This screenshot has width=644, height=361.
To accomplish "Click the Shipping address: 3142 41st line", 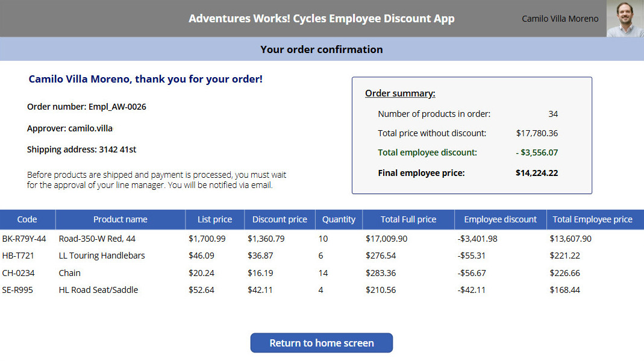I will click(x=82, y=149).
